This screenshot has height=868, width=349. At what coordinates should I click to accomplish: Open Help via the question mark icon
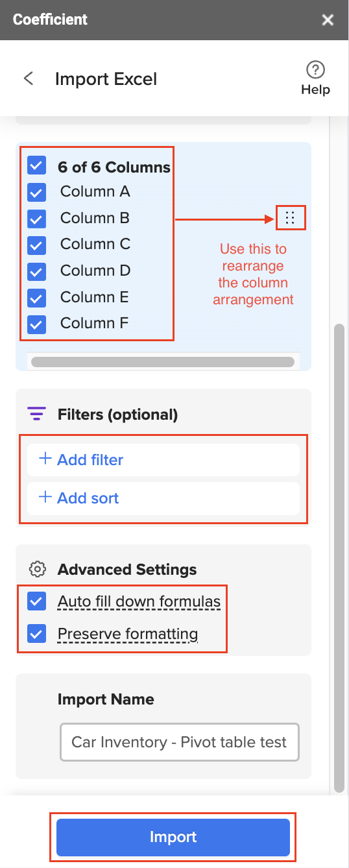(x=315, y=69)
